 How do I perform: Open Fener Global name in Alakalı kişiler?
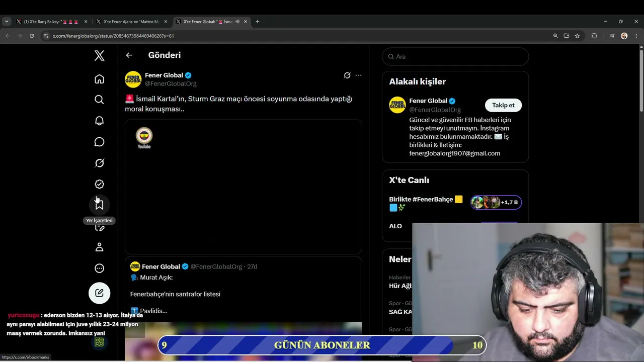429,101
